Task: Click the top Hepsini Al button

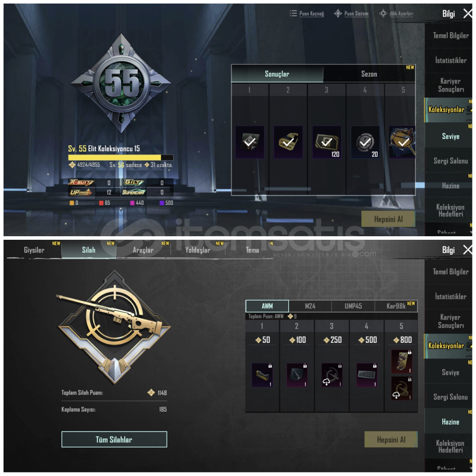Action: click(x=388, y=219)
